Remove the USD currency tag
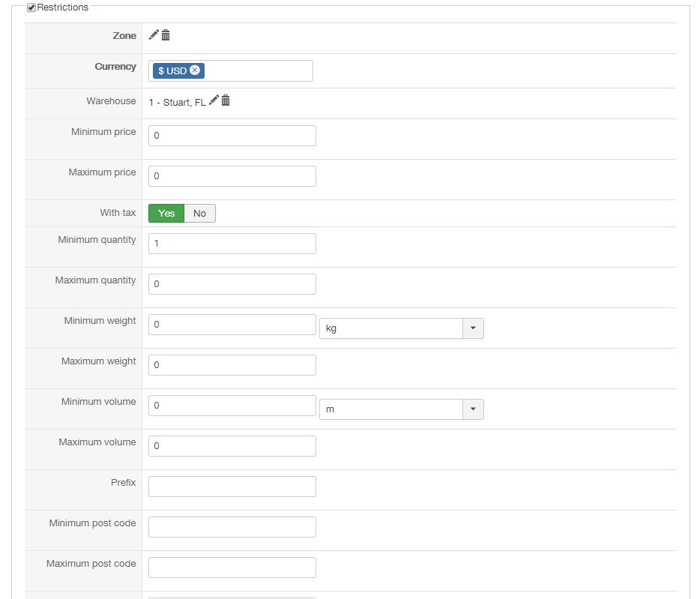The image size is (700, 599). 195,70
